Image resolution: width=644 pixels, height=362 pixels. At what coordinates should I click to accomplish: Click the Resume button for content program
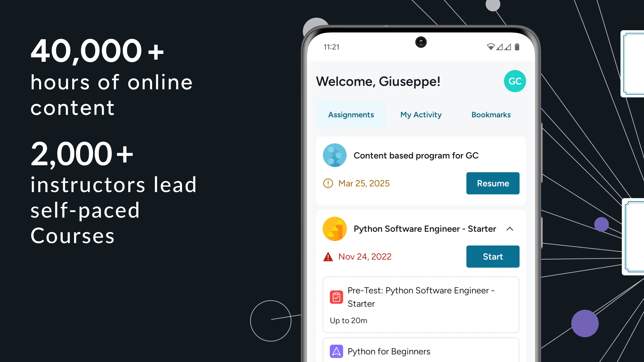pos(492,183)
